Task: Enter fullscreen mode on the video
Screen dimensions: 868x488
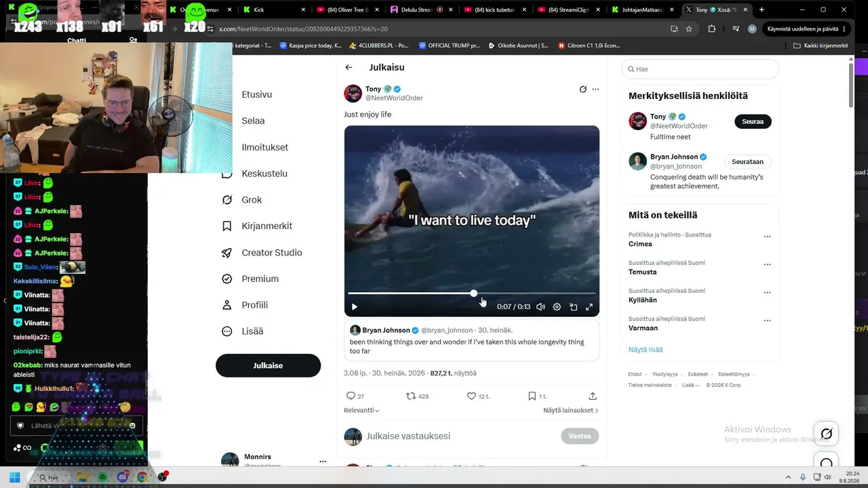Action: tap(589, 307)
